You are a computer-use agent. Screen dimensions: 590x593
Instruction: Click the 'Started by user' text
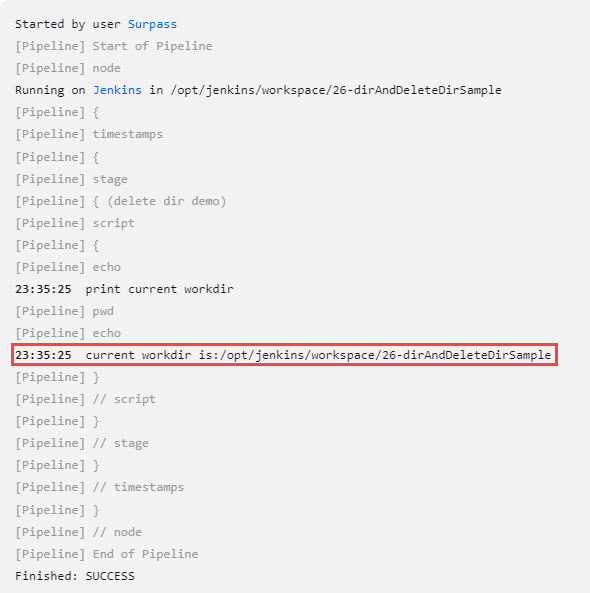click(67, 24)
